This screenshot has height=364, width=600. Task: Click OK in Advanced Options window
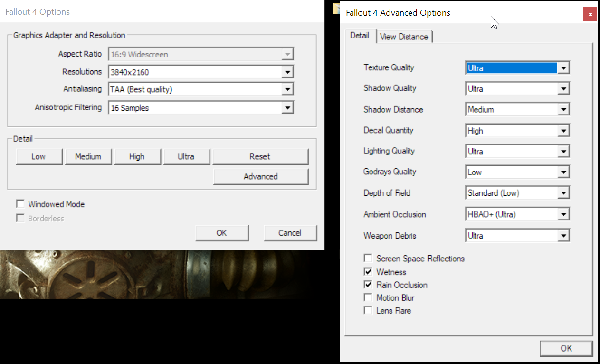pyautogui.click(x=566, y=348)
